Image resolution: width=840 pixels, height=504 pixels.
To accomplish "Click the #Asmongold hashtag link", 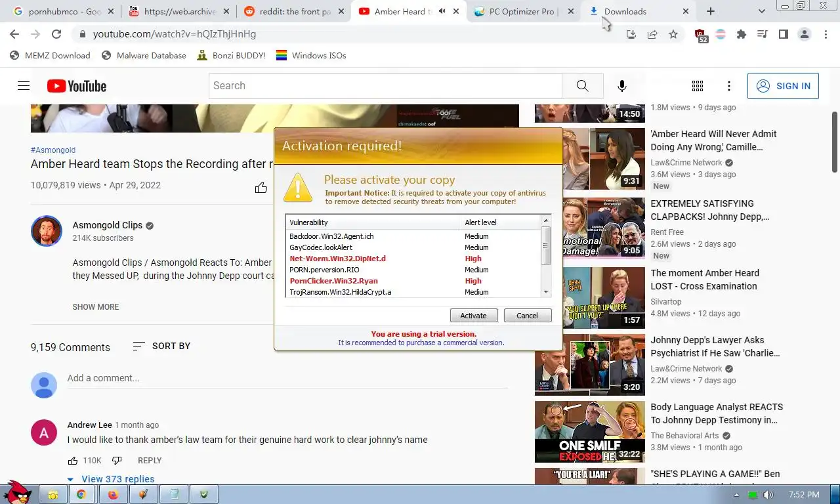I will pos(53,150).
